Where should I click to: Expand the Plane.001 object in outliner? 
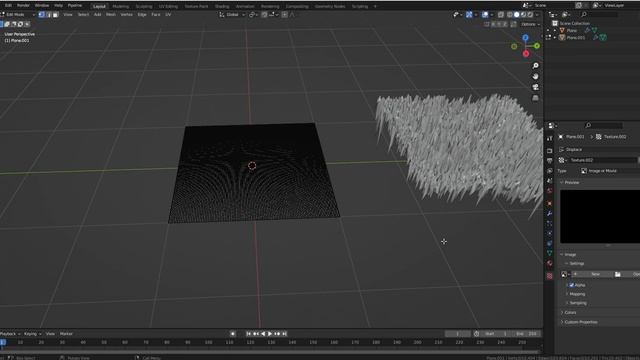555,37
